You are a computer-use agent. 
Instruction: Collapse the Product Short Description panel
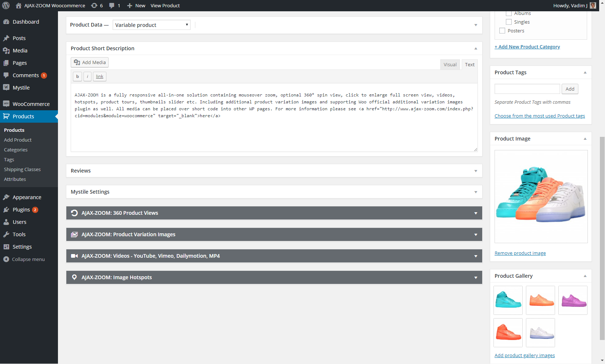coord(476,48)
